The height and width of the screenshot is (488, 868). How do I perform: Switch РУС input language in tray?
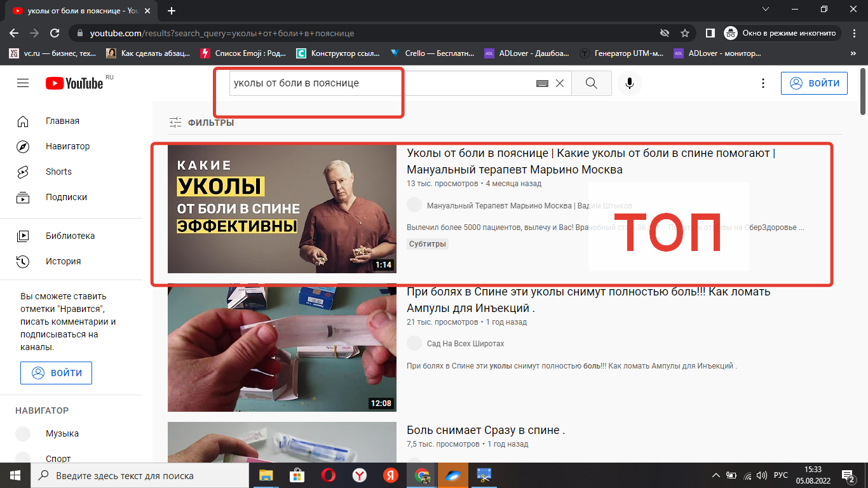[781, 475]
